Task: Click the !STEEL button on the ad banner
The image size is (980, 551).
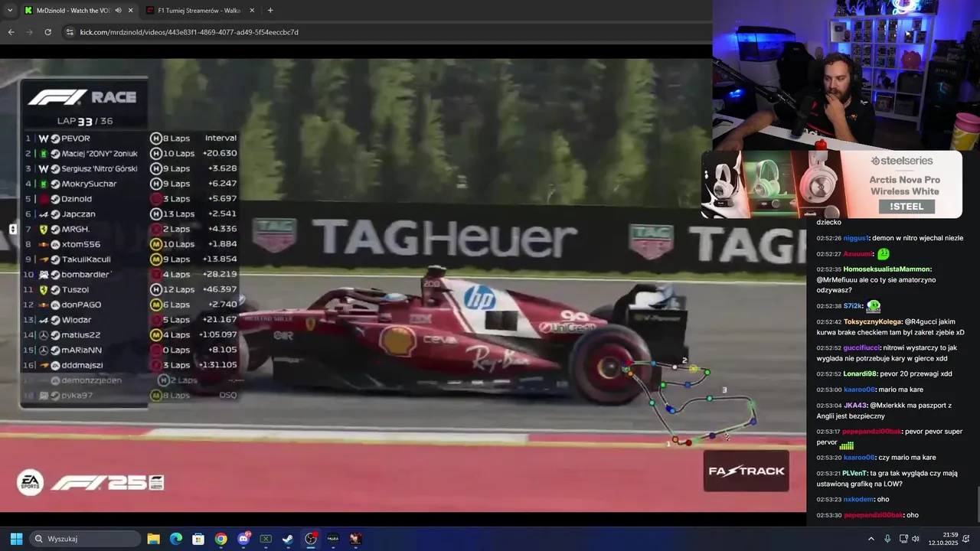Action: tap(906, 207)
